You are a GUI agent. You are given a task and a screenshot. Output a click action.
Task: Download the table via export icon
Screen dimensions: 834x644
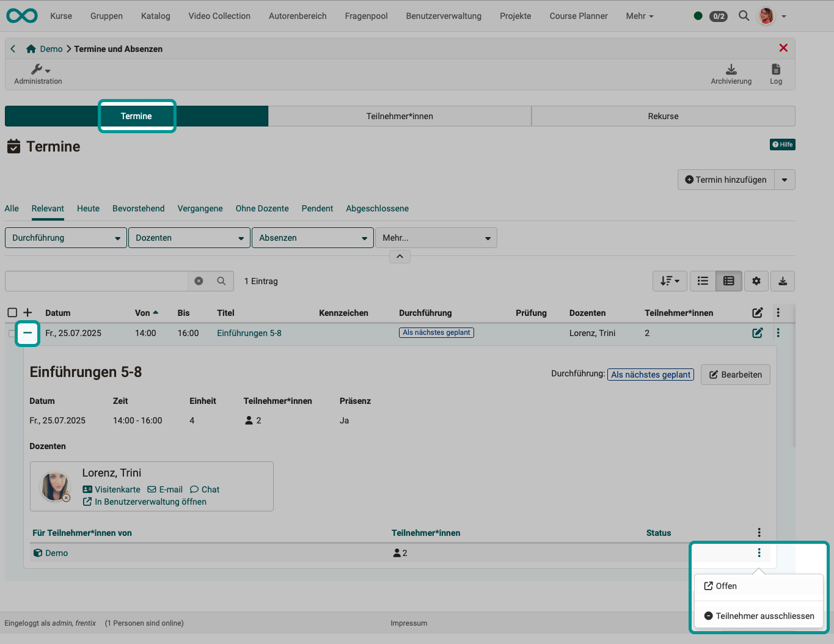783,280
